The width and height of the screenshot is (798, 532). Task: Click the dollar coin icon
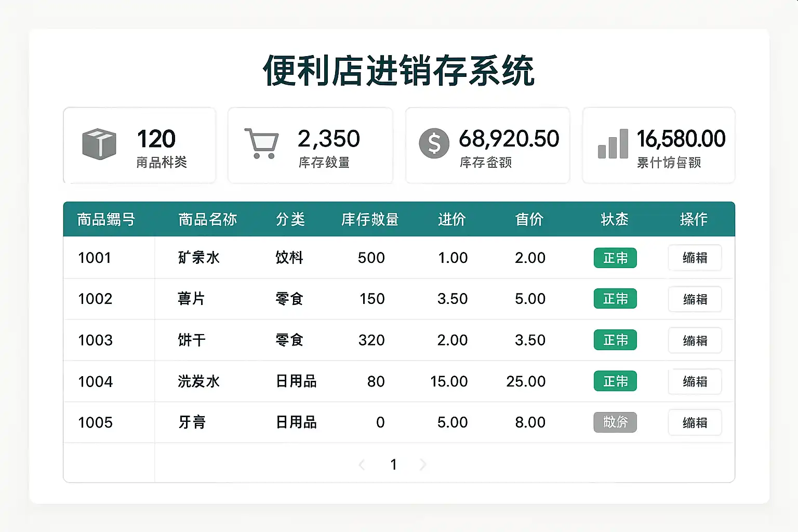tap(434, 143)
